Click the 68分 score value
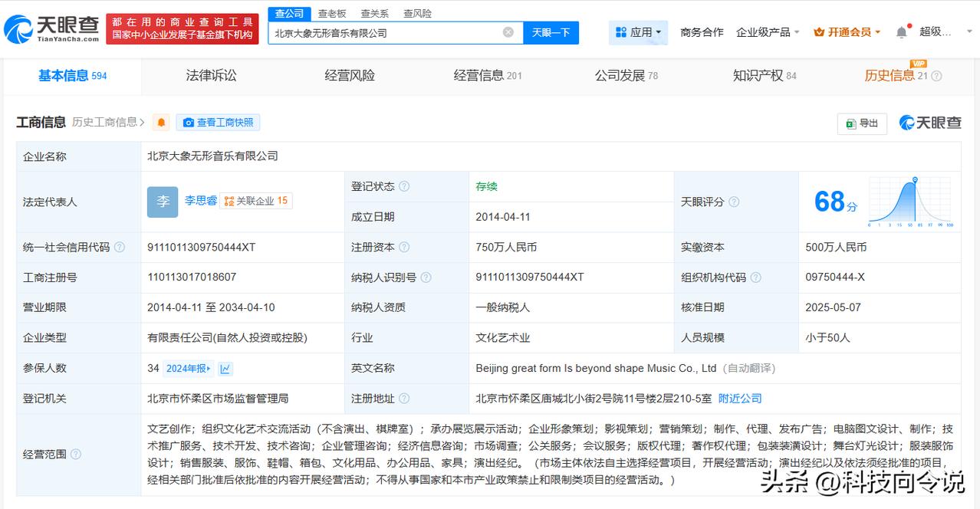980x509 pixels. click(x=835, y=202)
